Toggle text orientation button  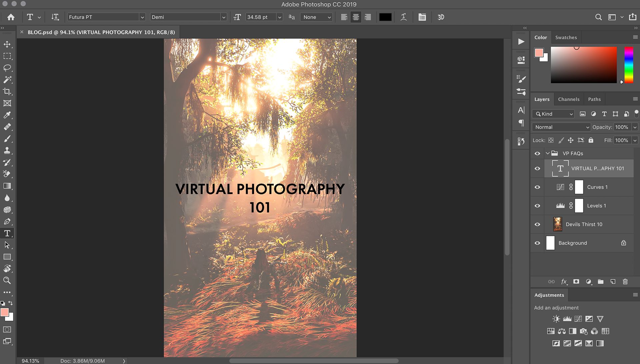[55, 17]
